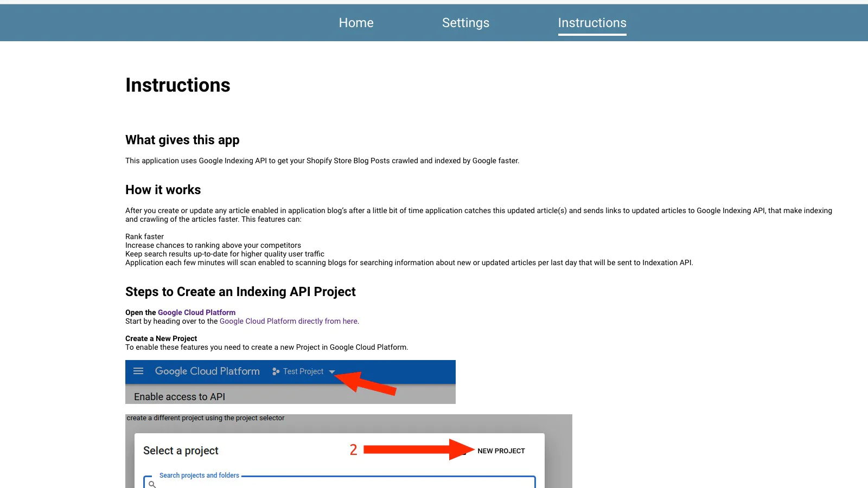Click the Test Project dropdown arrow

pos(332,371)
